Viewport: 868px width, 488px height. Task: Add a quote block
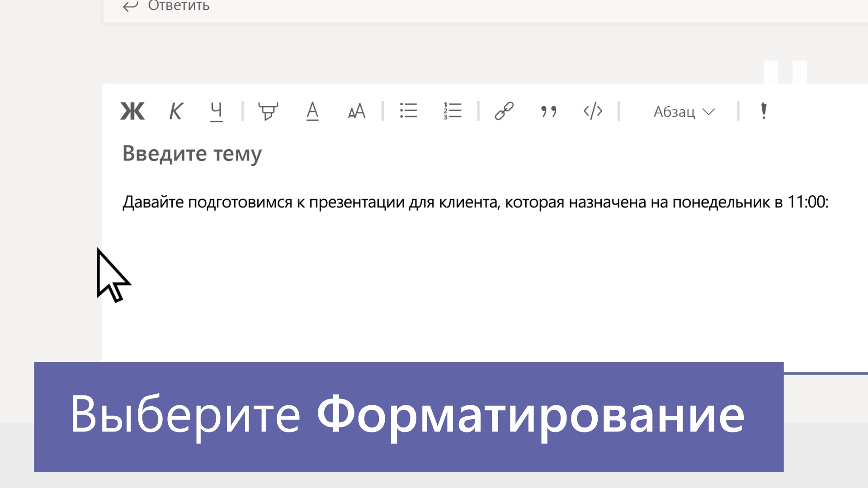tap(548, 111)
